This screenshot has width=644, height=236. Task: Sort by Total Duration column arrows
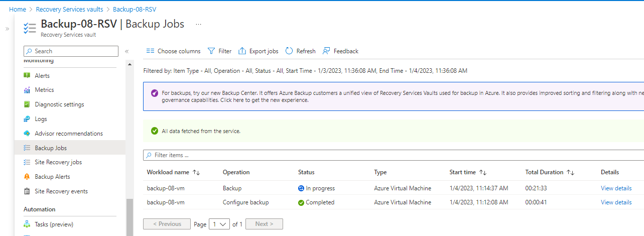click(570, 172)
